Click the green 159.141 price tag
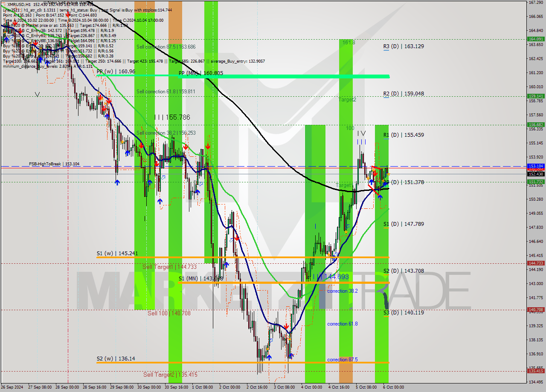The image size is (546, 392). pos(536,96)
